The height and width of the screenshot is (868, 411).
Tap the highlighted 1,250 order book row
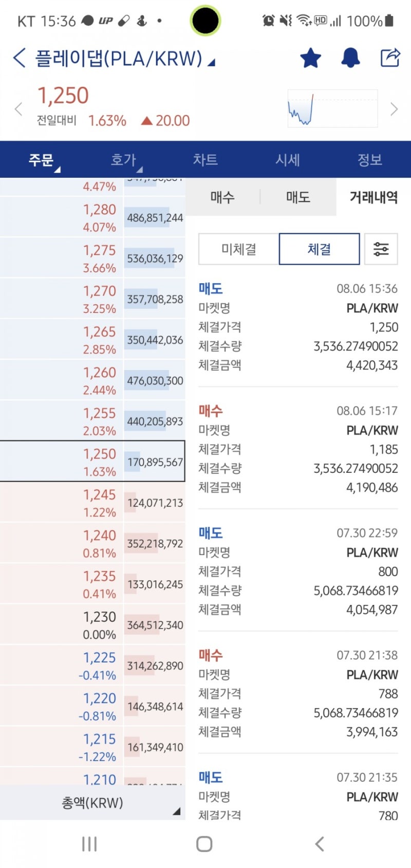(x=92, y=461)
